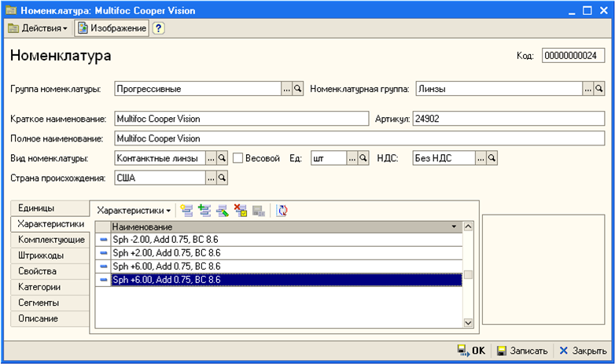Viewport: 615px width, 364px height.
Task: Add a new characteristic via toolbar icon
Action: click(x=186, y=211)
